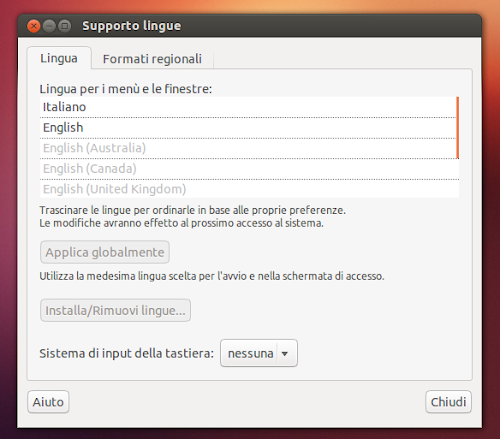This screenshot has height=439, width=500.
Task: Click the Chiudi button
Action: pos(448,402)
